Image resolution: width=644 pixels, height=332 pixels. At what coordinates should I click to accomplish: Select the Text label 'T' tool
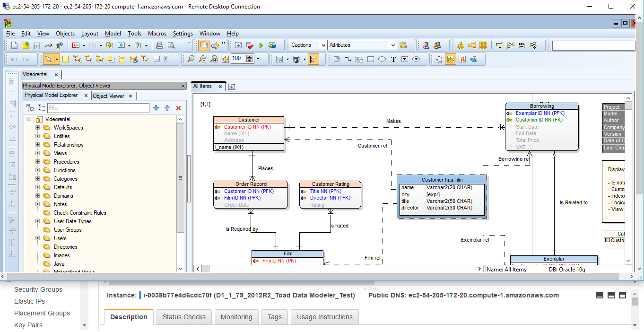[x=393, y=59]
